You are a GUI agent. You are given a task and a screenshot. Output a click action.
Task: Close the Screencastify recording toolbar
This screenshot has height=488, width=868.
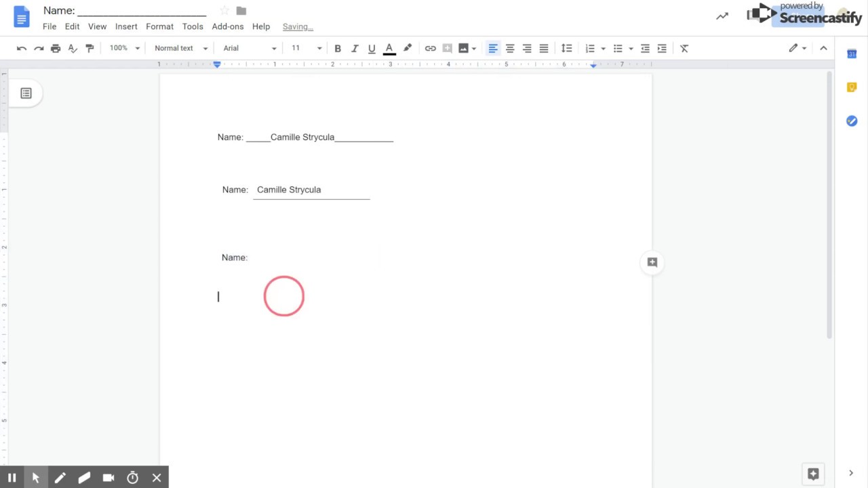coord(157,478)
